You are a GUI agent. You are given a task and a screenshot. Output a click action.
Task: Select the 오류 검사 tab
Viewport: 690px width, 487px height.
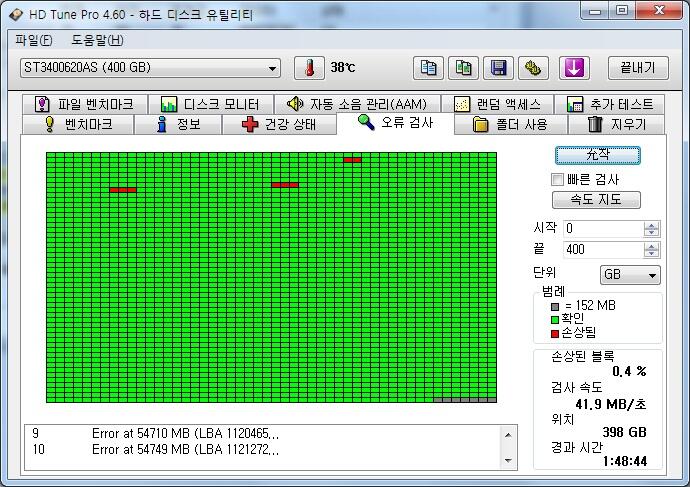(395, 123)
